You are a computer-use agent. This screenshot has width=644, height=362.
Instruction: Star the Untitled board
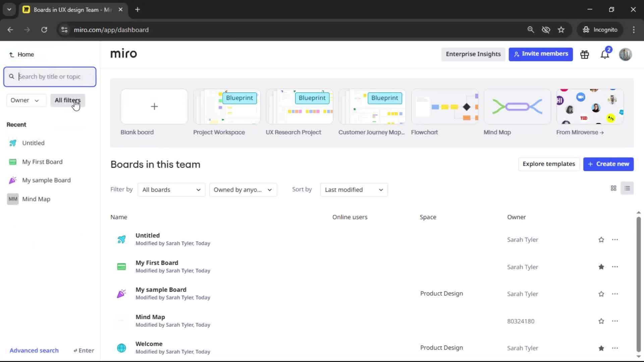click(601, 240)
